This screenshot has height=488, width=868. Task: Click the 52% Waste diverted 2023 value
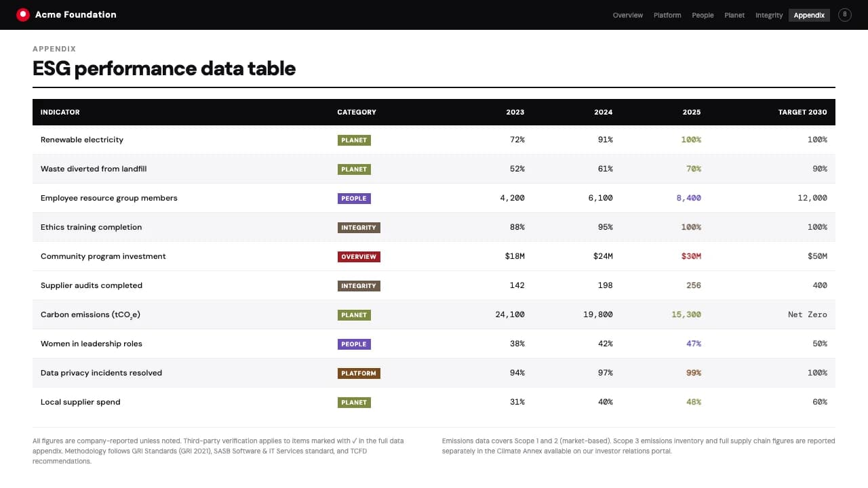517,169
